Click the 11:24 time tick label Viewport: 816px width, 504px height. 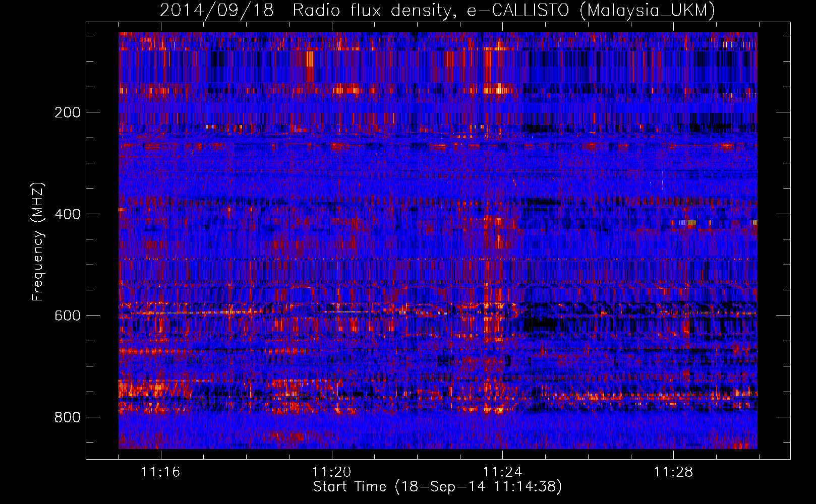click(x=502, y=472)
